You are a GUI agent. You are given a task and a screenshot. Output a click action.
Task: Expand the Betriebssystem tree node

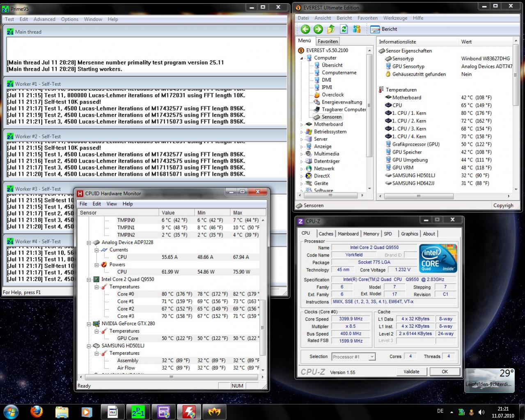[302, 132]
